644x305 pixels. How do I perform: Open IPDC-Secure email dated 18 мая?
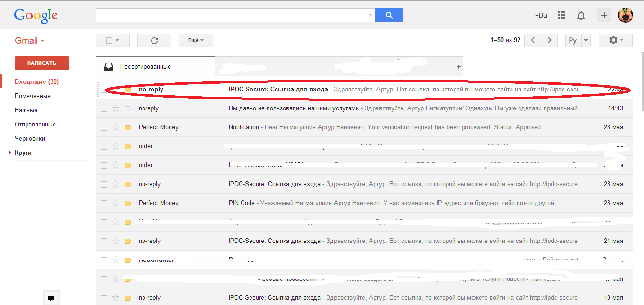364,298
